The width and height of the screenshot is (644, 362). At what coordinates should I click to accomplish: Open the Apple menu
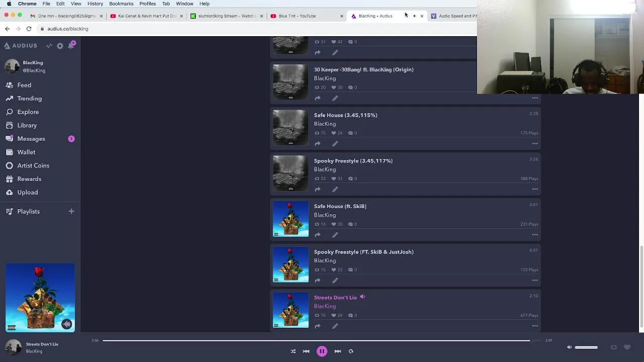click(x=9, y=4)
